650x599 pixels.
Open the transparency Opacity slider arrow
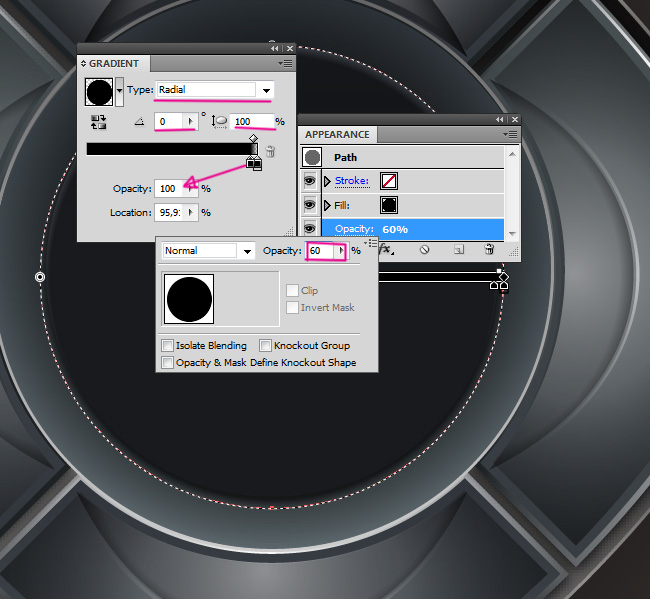point(341,250)
